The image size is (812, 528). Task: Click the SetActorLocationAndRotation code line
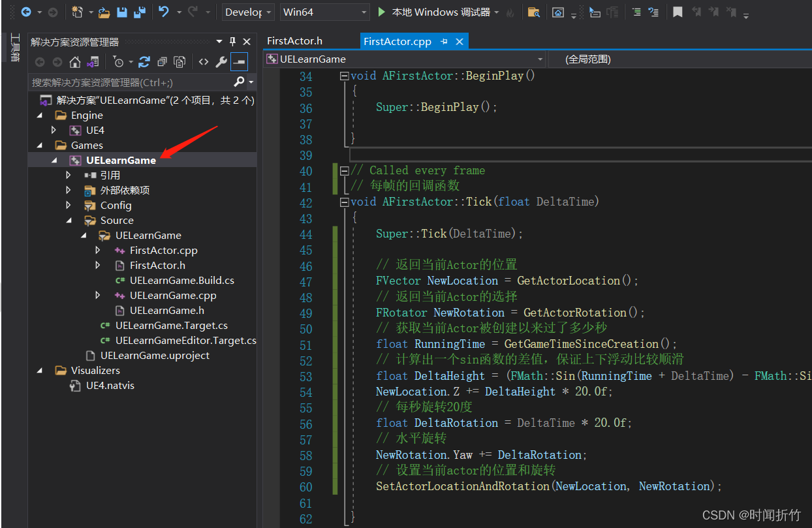pos(550,486)
